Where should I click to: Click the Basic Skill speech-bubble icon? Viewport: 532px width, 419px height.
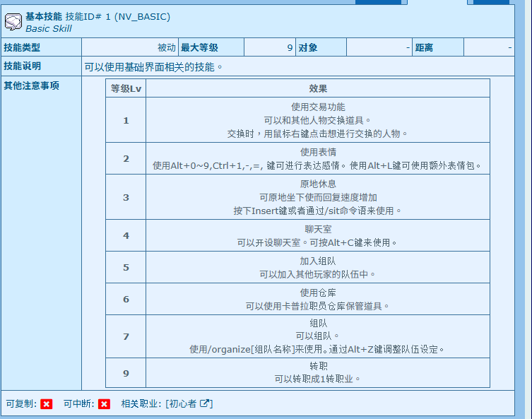coord(13,21)
